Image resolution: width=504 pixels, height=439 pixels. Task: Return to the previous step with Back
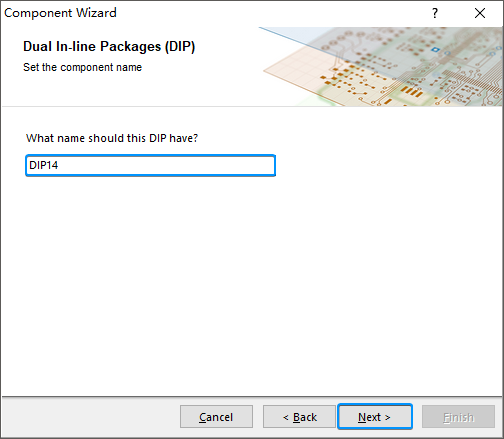299,417
